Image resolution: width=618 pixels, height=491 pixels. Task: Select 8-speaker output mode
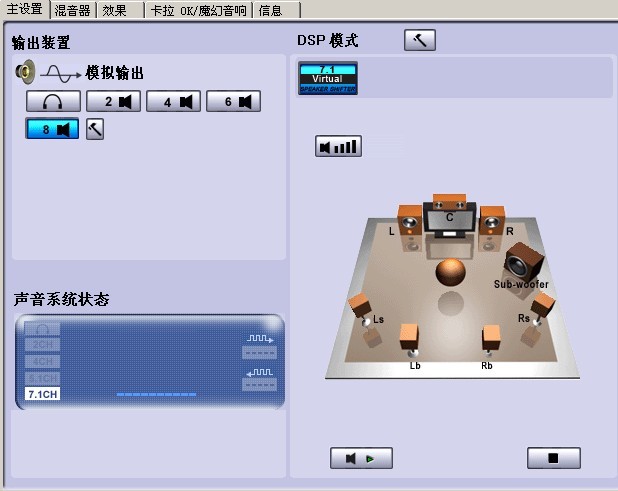coord(53,129)
